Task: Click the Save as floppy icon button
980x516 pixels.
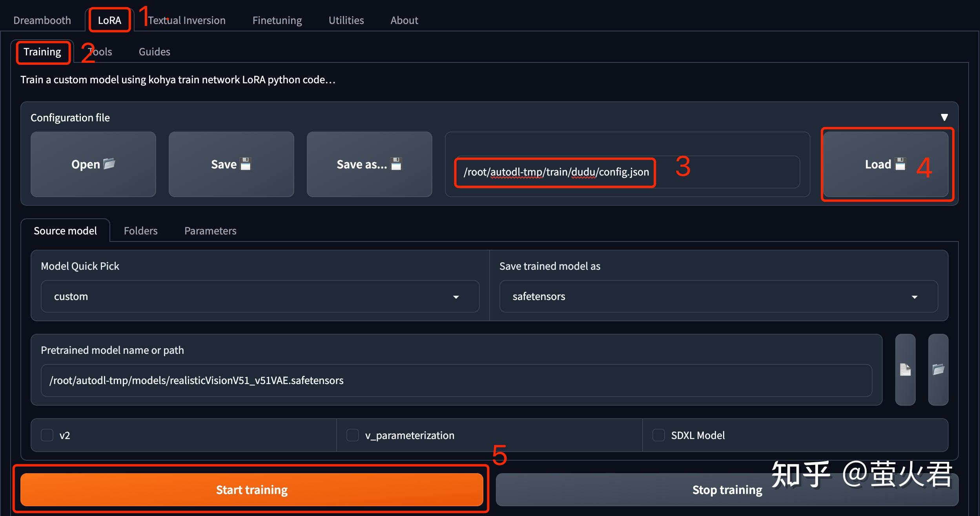Action: point(369,164)
